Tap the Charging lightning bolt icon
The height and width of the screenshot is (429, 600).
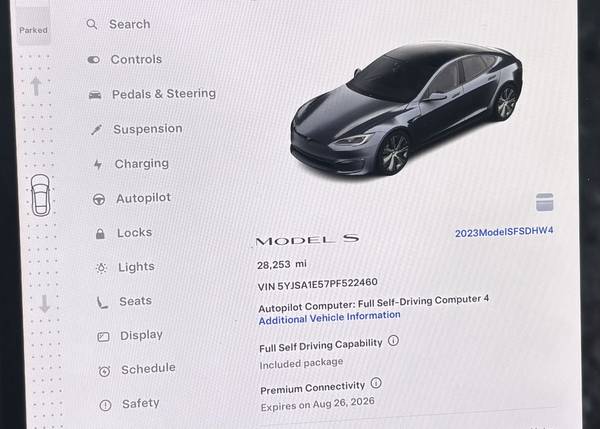pos(98,165)
